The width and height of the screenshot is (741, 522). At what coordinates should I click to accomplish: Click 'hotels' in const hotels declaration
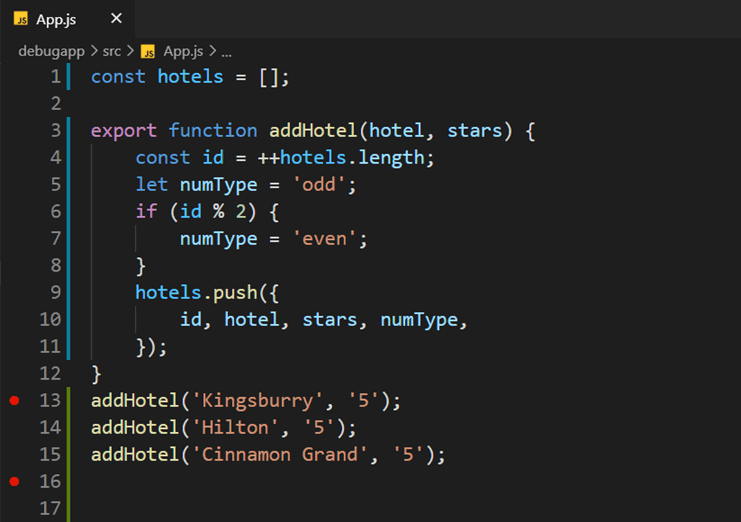(x=190, y=77)
